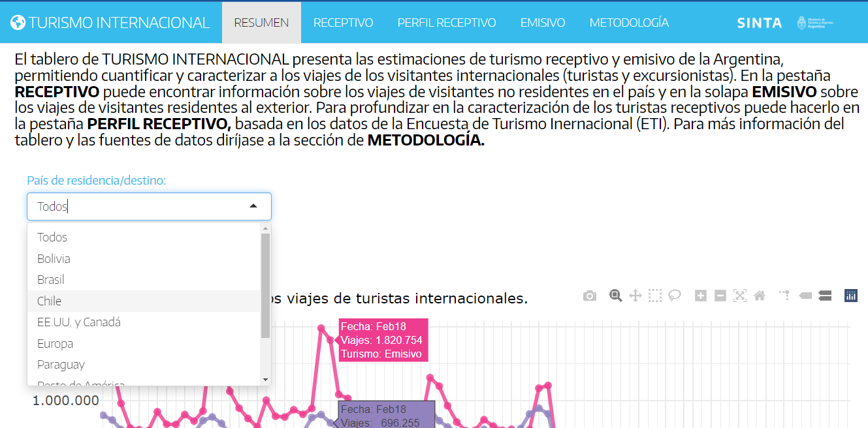Select Brasil from the country list
This screenshot has height=428, width=868.
pyautogui.click(x=51, y=280)
